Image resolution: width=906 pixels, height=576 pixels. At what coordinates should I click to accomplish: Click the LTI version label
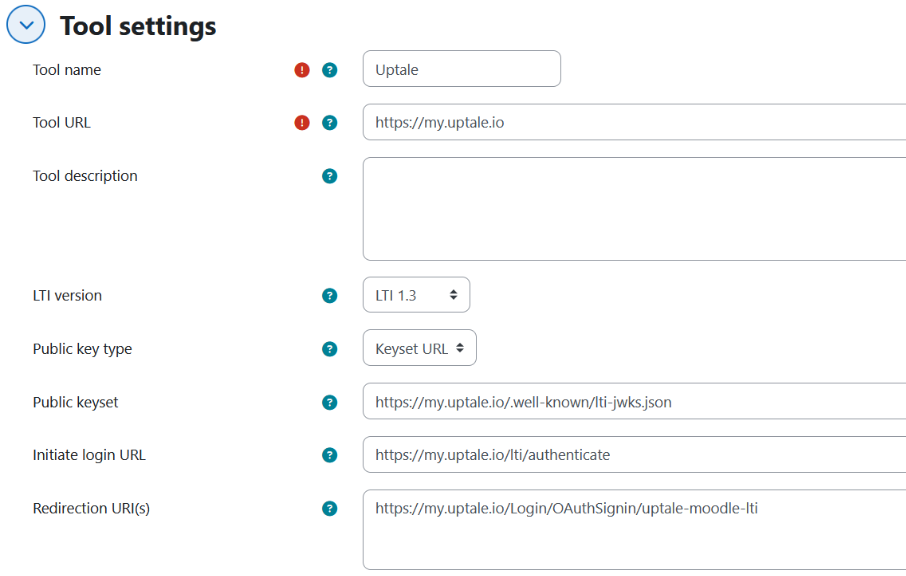coord(67,296)
